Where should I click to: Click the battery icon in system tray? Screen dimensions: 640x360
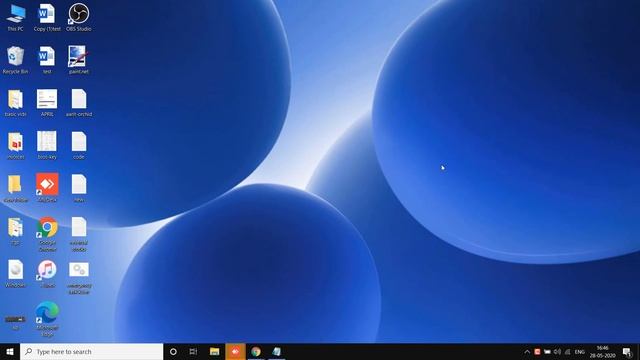[x=547, y=352]
